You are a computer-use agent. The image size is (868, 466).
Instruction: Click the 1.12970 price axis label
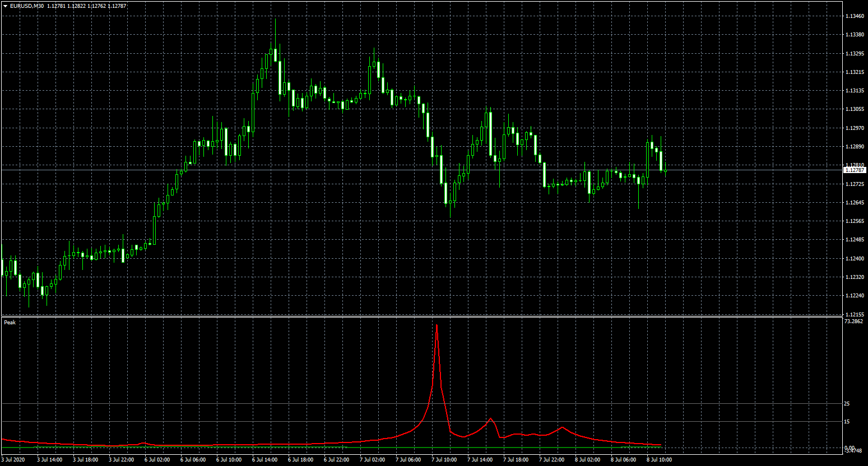point(854,128)
